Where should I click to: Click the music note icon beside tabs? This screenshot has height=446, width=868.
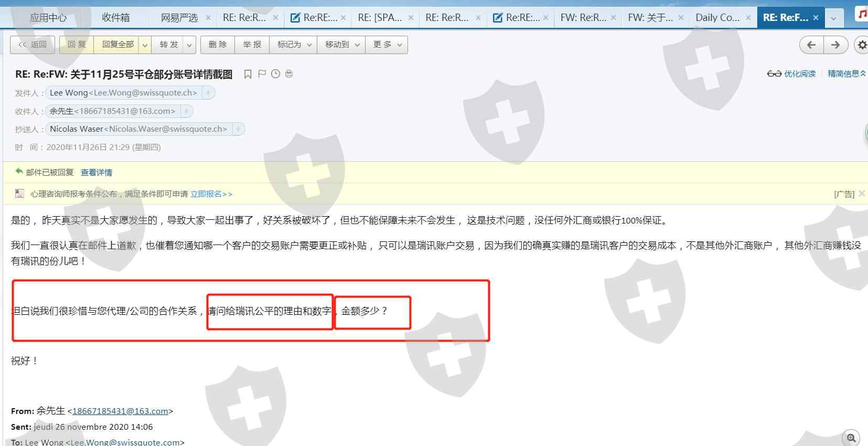coord(862,15)
